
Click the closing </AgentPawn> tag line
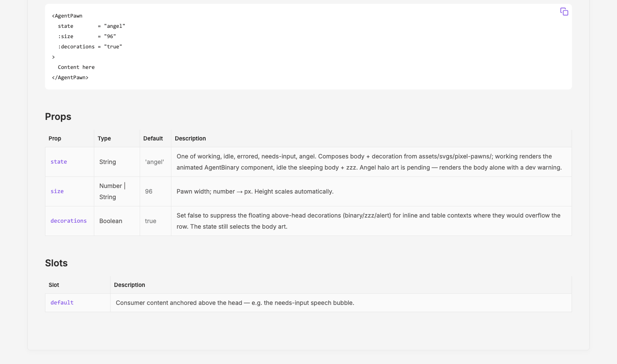70,78
